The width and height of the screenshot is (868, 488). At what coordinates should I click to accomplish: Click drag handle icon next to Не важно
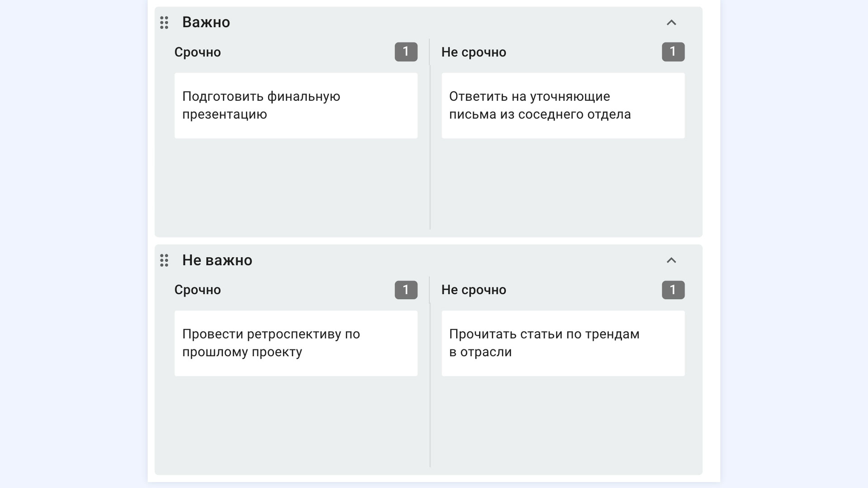tap(164, 260)
